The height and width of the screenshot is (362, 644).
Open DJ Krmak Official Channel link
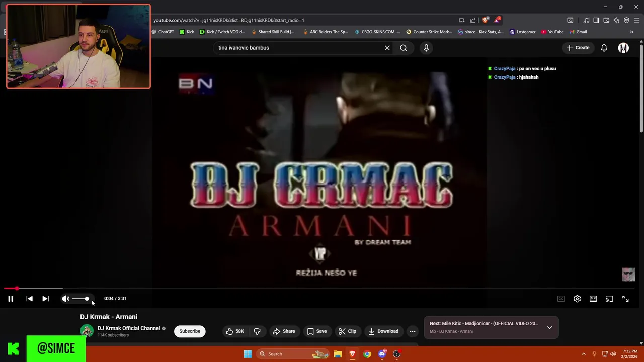(129, 328)
